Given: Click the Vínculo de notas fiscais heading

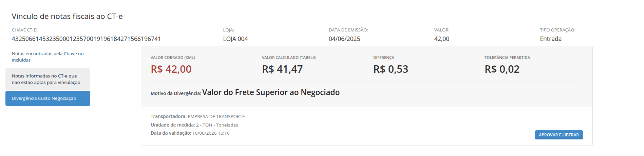Looking at the screenshot, I should point(67,16).
